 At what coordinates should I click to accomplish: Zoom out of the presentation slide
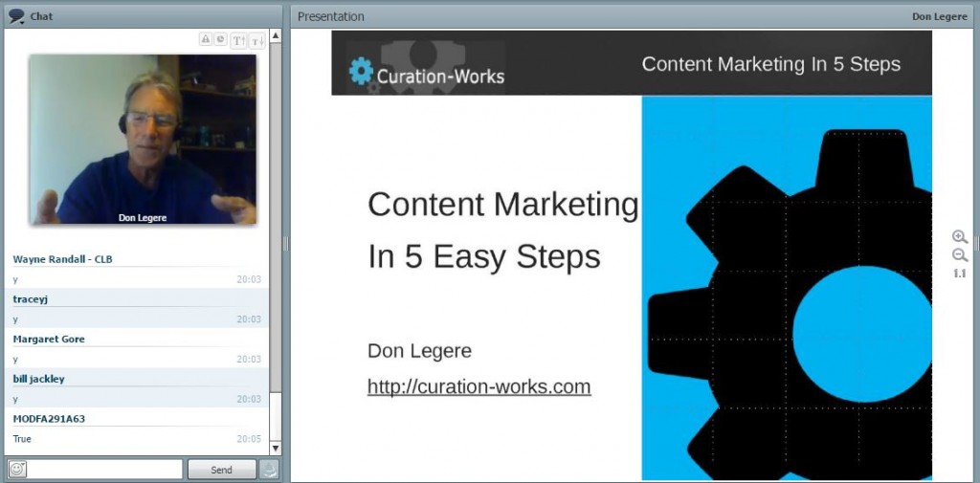(959, 255)
